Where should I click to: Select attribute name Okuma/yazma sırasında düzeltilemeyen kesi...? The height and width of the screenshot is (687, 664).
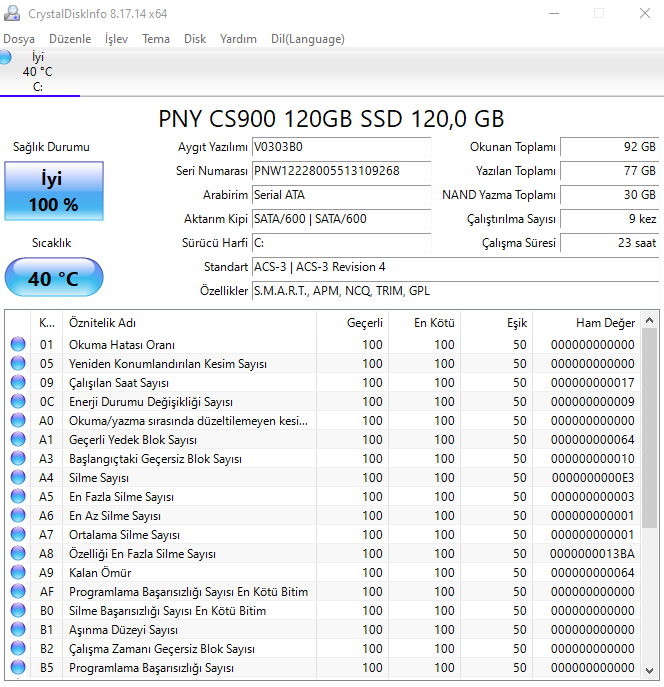(188, 421)
